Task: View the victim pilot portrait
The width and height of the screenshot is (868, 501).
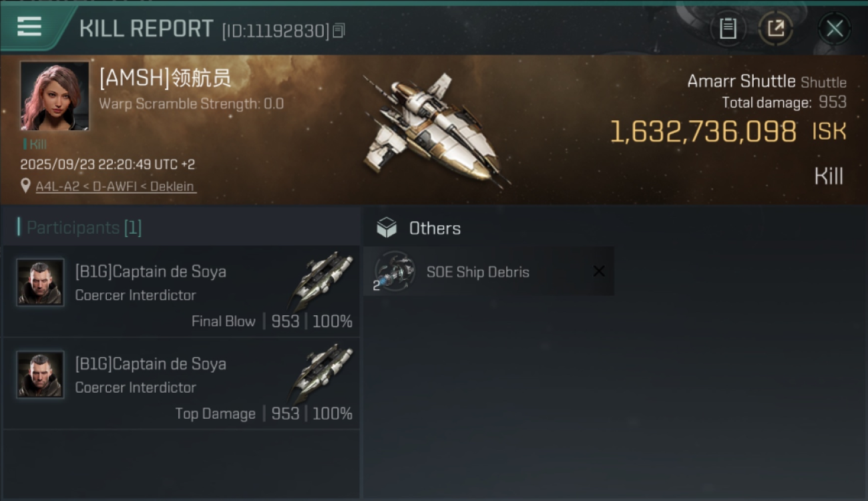Action: click(55, 96)
